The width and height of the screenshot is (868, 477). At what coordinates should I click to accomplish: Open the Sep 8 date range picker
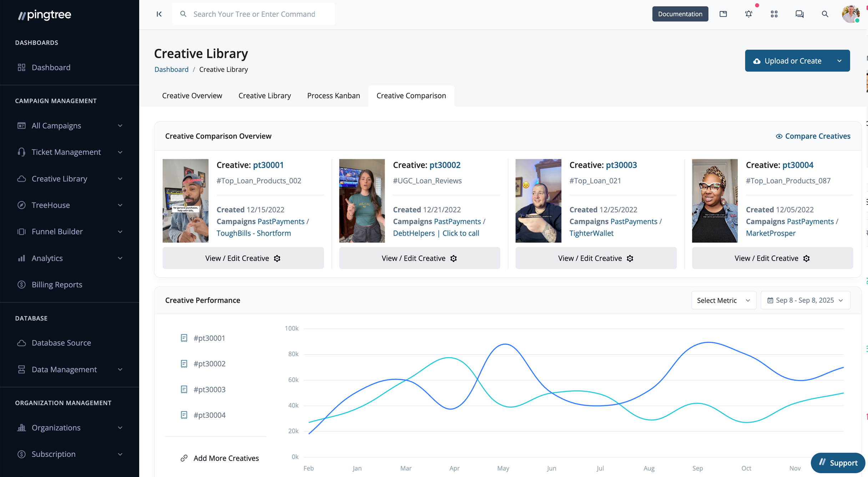tap(805, 300)
